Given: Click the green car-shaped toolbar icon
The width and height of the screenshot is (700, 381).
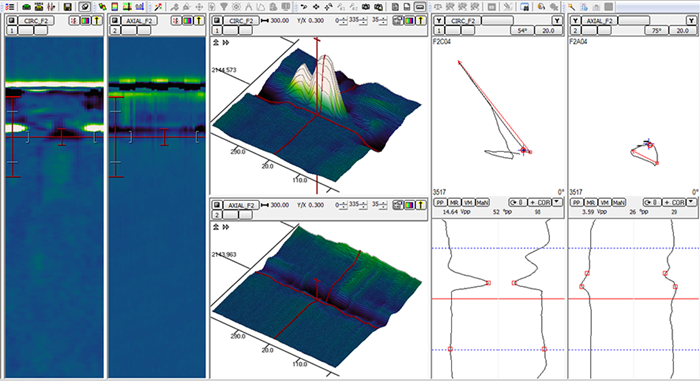Looking at the screenshot, I should pyautogui.click(x=27, y=7).
